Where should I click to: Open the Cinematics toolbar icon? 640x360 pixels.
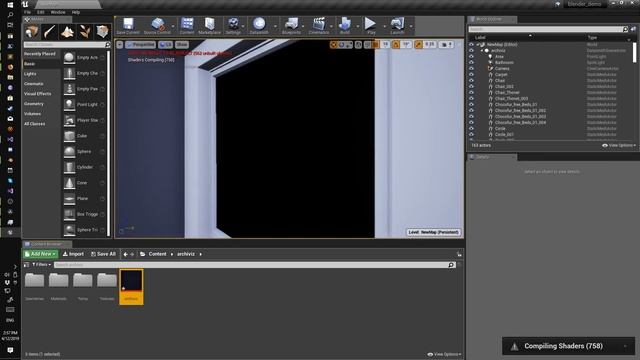(319, 24)
